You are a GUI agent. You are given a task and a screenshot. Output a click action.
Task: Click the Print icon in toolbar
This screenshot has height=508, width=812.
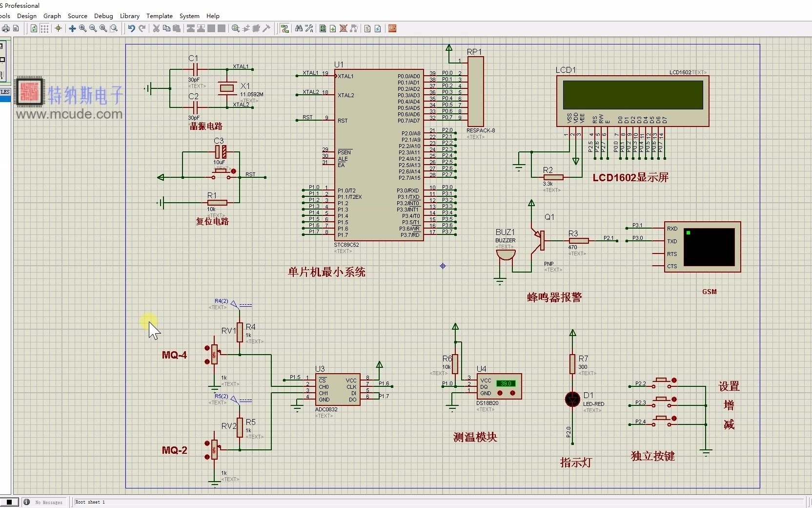point(6,28)
